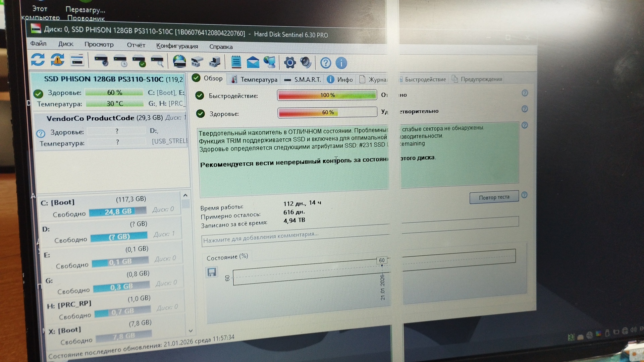This screenshot has height=362, width=644.
Task: Click the refresh disk status icon
Action: pyautogui.click(x=38, y=60)
